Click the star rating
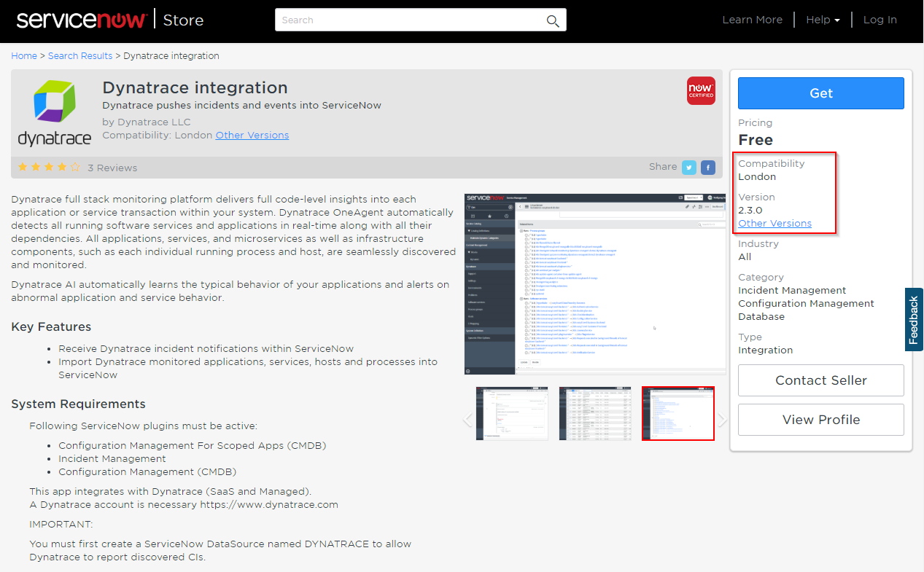The width and height of the screenshot is (924, 572). pyautogui.click(x=49, y=167)
